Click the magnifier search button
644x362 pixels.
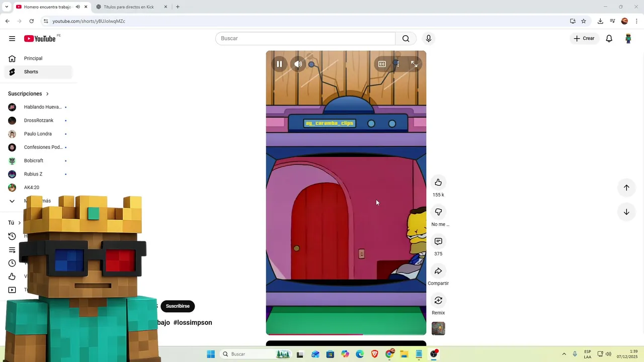406,38
